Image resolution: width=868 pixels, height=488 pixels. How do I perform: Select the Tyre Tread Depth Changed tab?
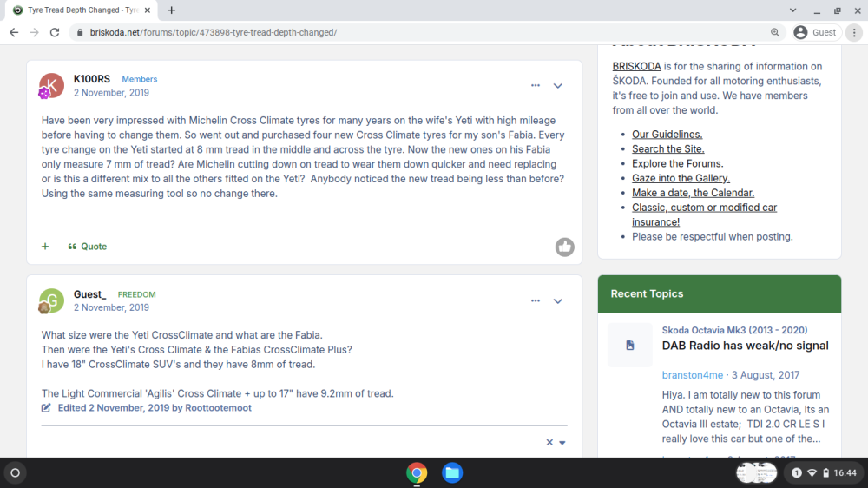pos(82,10)
